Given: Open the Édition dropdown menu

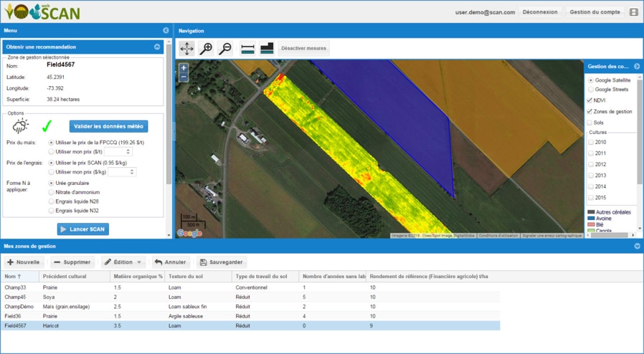Looking at the screenshot, I should 123,262.
